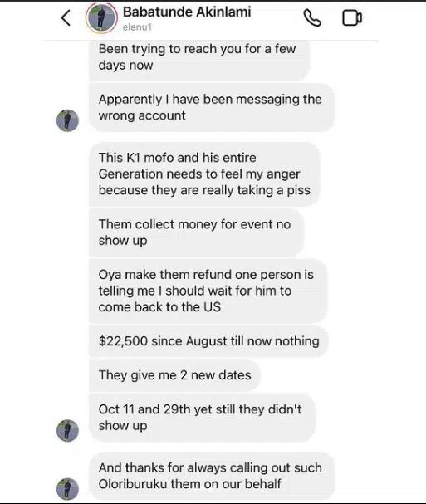426x504 pixels.
Task: Open Babatunde Akinlami contact name
Action: (x=187, y=12)
